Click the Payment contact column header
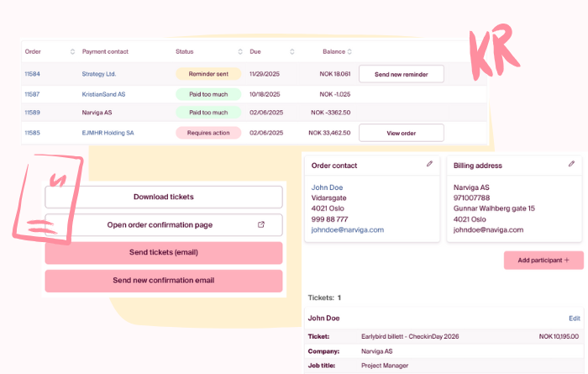588x374 pixels. coord(105,52)
